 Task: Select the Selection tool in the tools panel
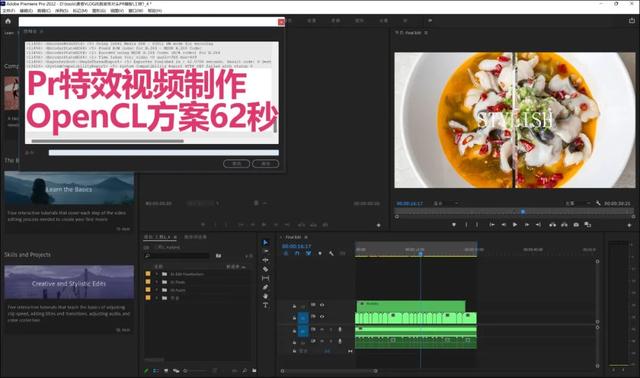tap(265, 242)
